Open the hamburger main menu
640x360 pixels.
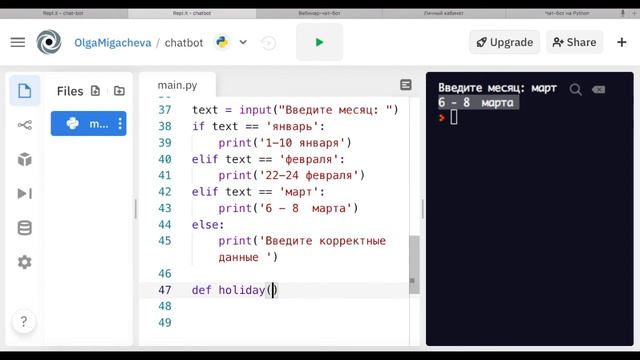(18, 42)
